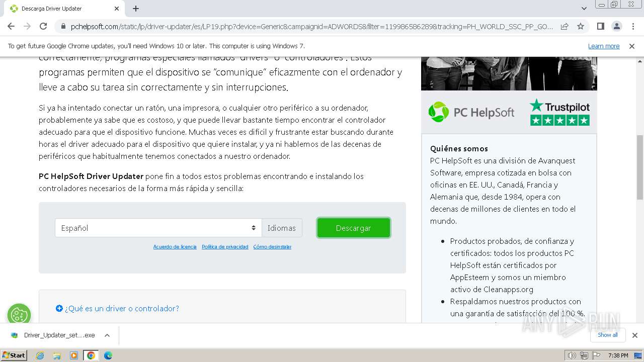Image resolution: width=644 pixels, height=362 pixels.
Task: Click the Idiomas label box
Action: click(x=282, y=228)
